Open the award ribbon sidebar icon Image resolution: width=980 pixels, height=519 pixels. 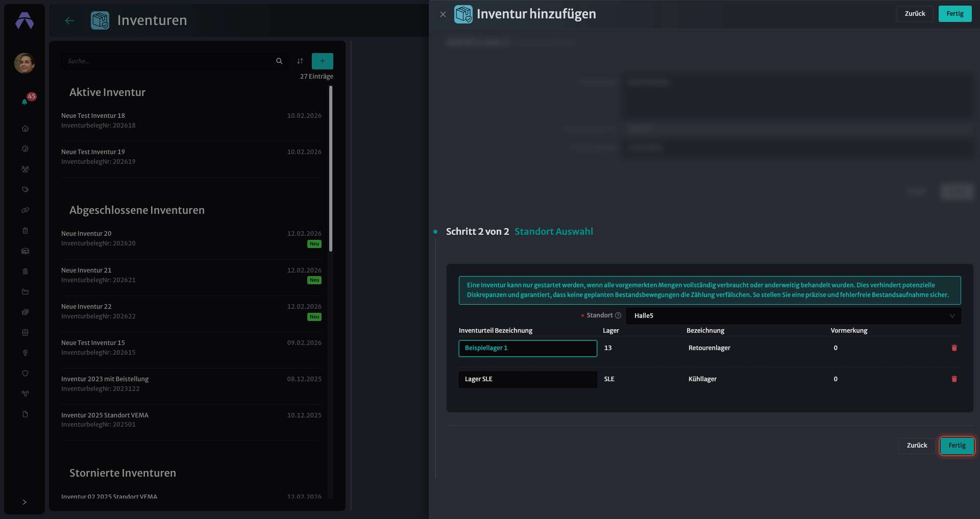pyautogui.click(x=25, y=271)
